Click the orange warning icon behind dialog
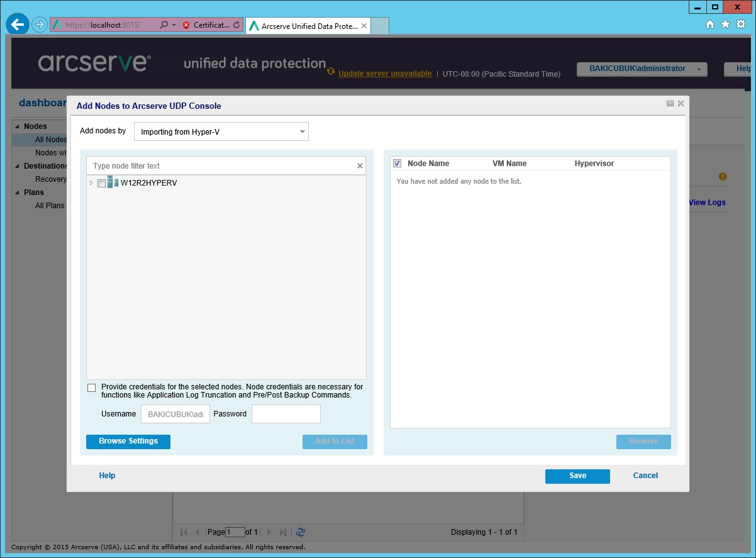Image resolution: width=756 pixels, height=558 pixels. click(x=723, y=177)
